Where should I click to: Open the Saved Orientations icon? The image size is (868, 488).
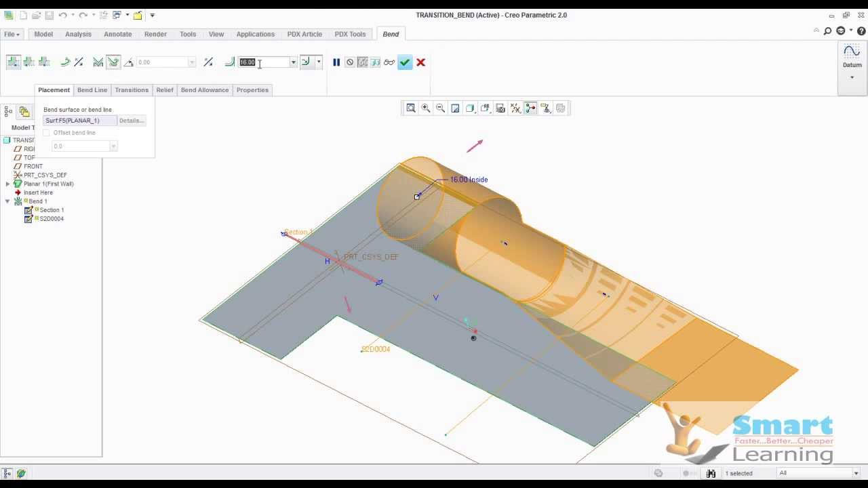pos(486,108)
